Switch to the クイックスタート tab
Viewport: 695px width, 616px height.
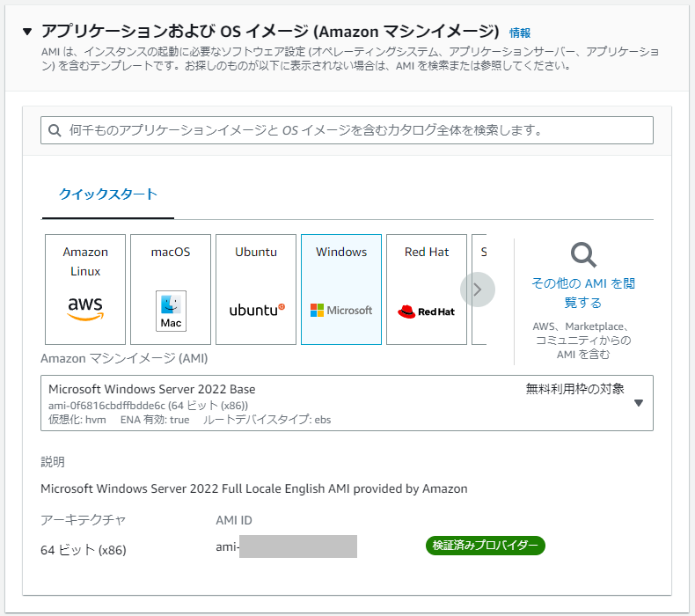coord(108,194)
